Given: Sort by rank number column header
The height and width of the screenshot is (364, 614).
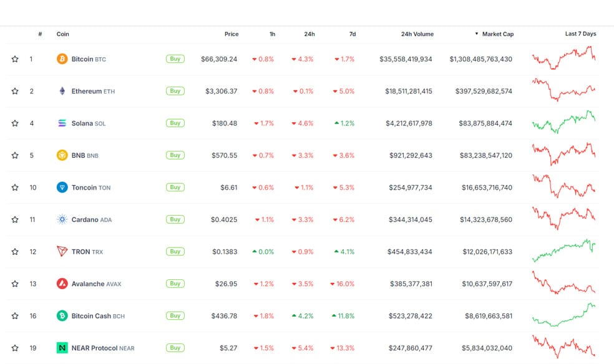Looking at the screenshot, I should point(40,34).
